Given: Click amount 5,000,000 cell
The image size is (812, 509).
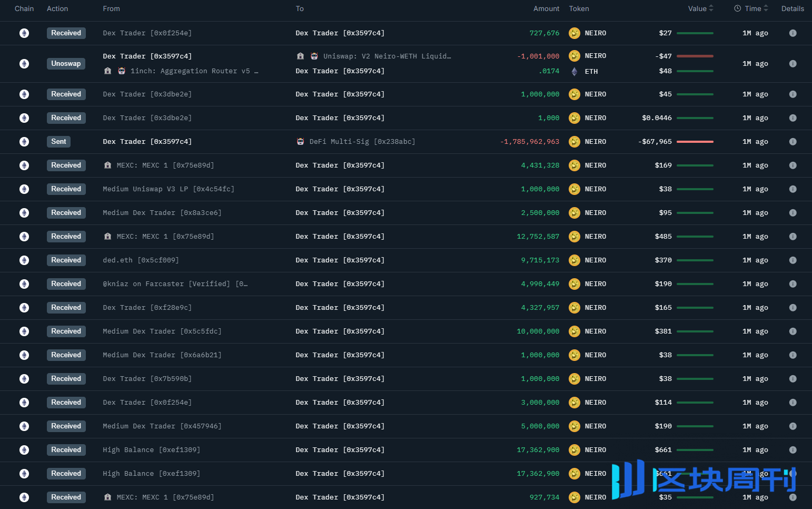Looking at the screenshot, I should (540, 426).
